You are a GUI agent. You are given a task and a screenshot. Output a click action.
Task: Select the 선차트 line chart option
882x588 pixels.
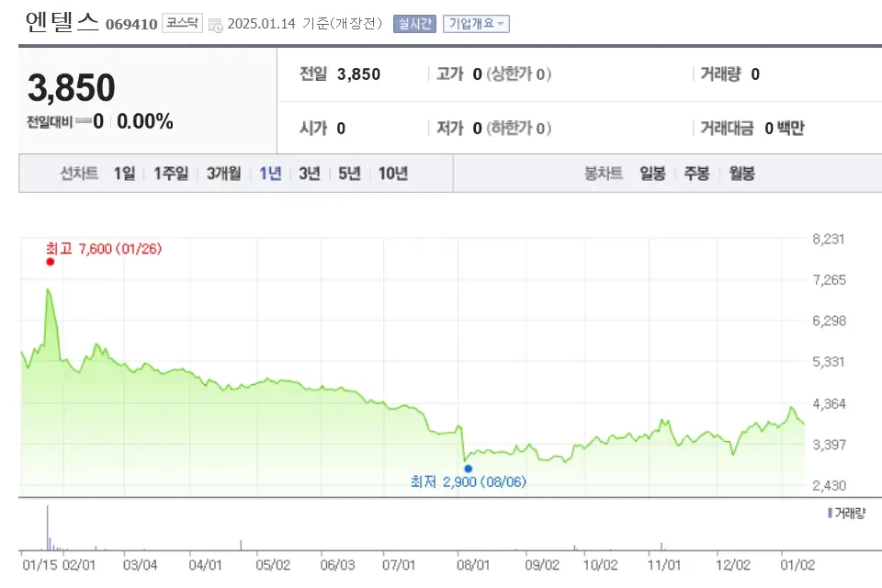(x=78, y=173)
